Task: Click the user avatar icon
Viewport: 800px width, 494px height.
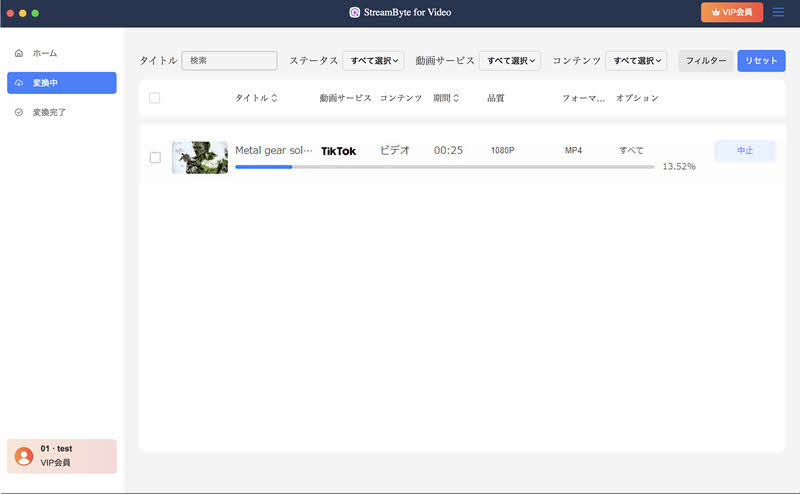Action: coord(24,456)
